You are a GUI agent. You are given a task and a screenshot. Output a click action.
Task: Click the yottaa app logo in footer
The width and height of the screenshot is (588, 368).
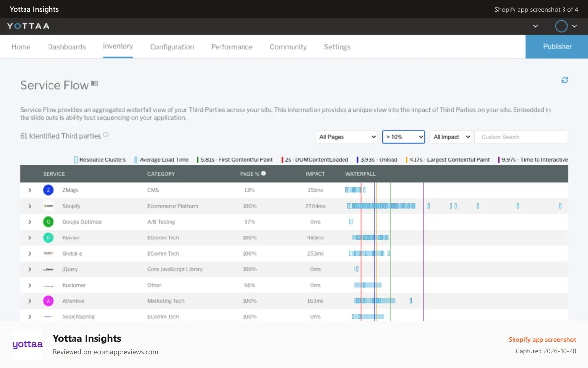pyautogui.click(x=27, y=344)
